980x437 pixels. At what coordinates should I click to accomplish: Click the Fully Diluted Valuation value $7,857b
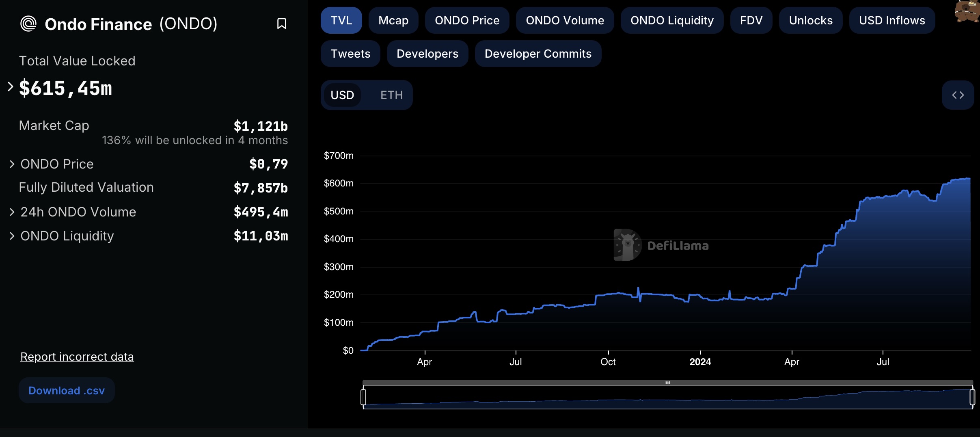pos(261,188)
